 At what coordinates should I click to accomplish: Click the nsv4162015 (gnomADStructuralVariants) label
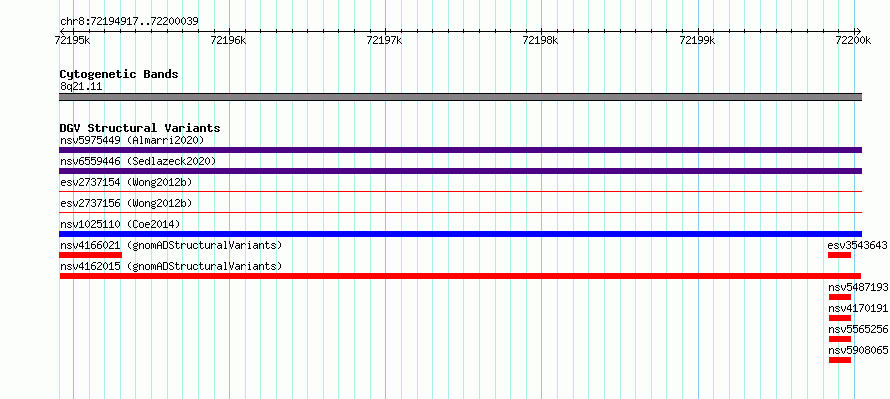coord(171,266)
